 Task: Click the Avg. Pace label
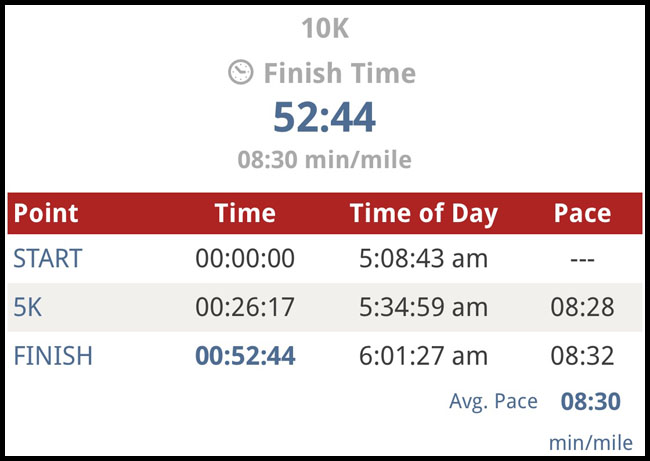[x=493, y=402]
